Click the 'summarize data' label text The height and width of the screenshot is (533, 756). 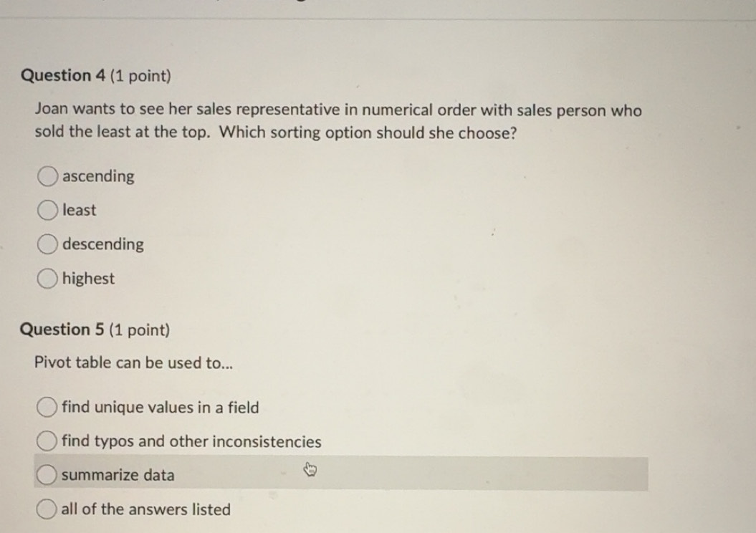(x=118, y=475)
